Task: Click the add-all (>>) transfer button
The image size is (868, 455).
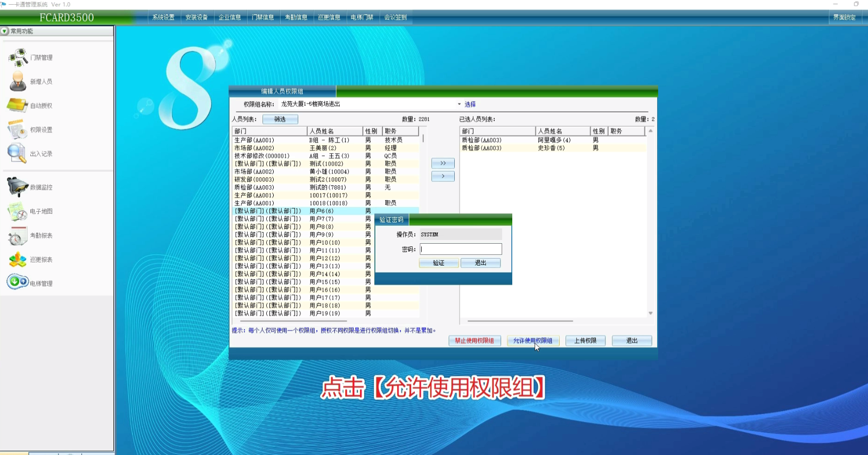Action: click(x=443, y=163)
